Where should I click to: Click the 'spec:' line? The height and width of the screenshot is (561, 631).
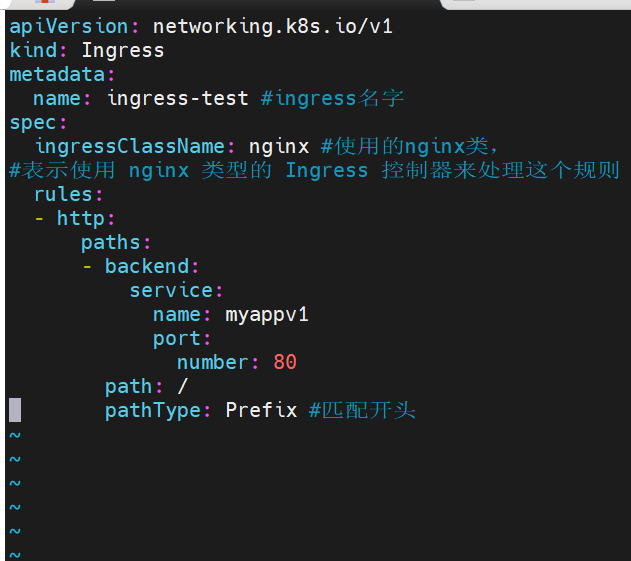click(x=38, y=123)
